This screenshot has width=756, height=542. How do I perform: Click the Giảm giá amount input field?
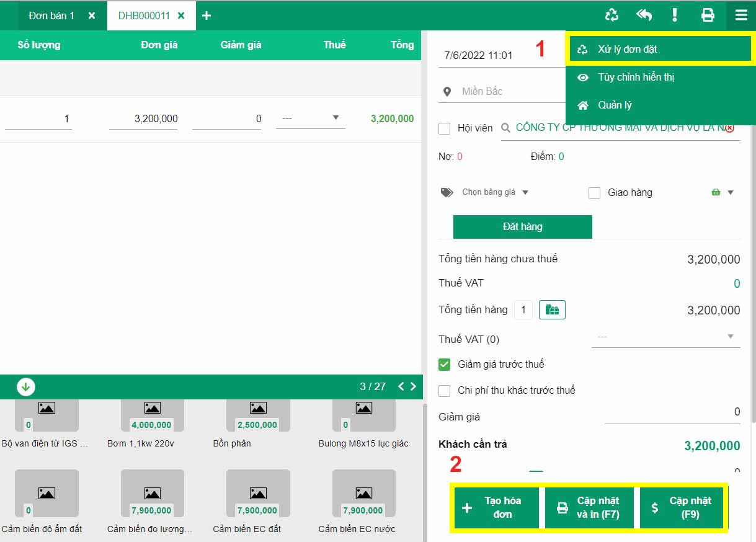(672, 412)
